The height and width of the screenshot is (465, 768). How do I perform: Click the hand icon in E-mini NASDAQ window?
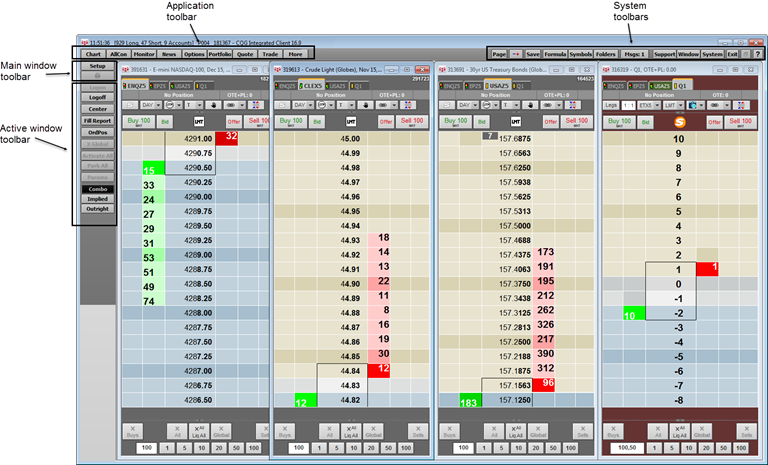coord(213,104)
